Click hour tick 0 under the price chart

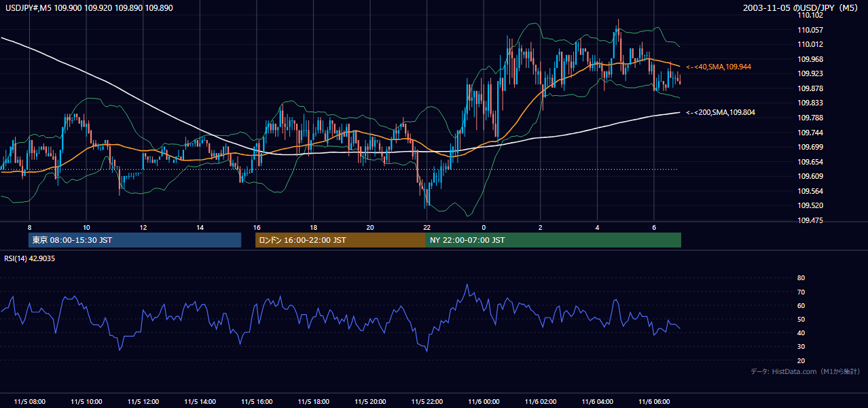(484, 227)
